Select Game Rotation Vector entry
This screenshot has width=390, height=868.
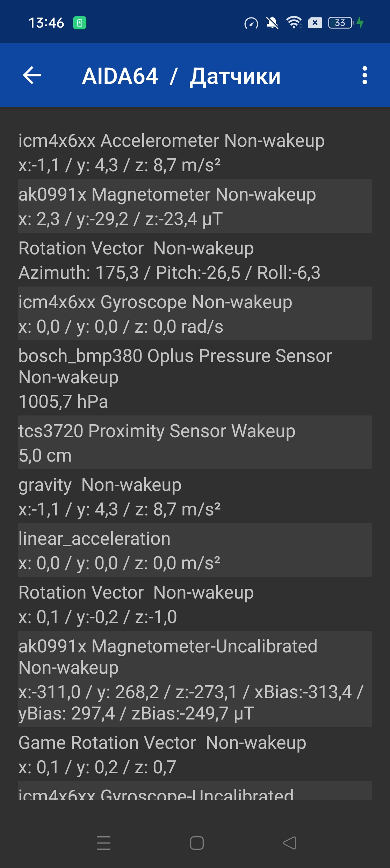195,754
